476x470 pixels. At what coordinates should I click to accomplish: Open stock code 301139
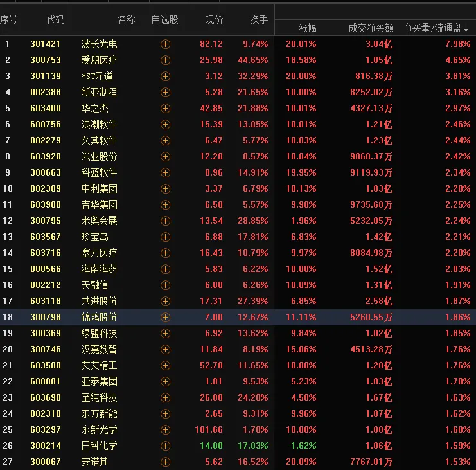46,77
